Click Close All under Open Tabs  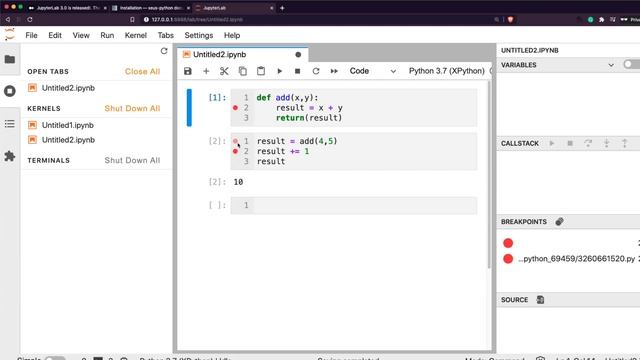pos(142,71)
